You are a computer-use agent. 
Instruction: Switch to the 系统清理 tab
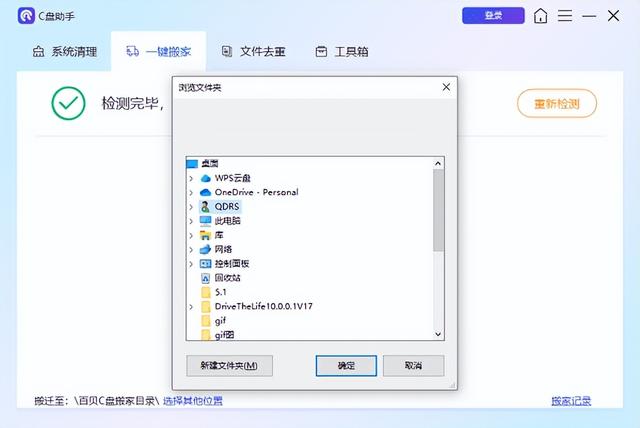pos(64,51)
